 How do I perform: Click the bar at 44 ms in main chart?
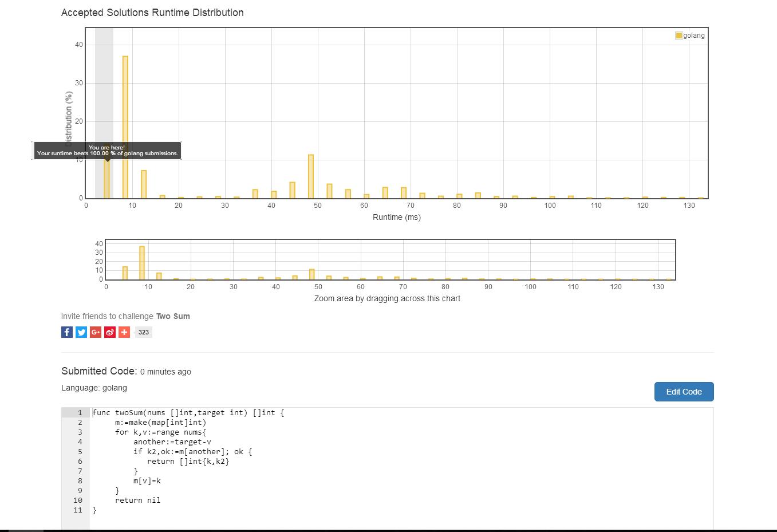pos(293,190)
